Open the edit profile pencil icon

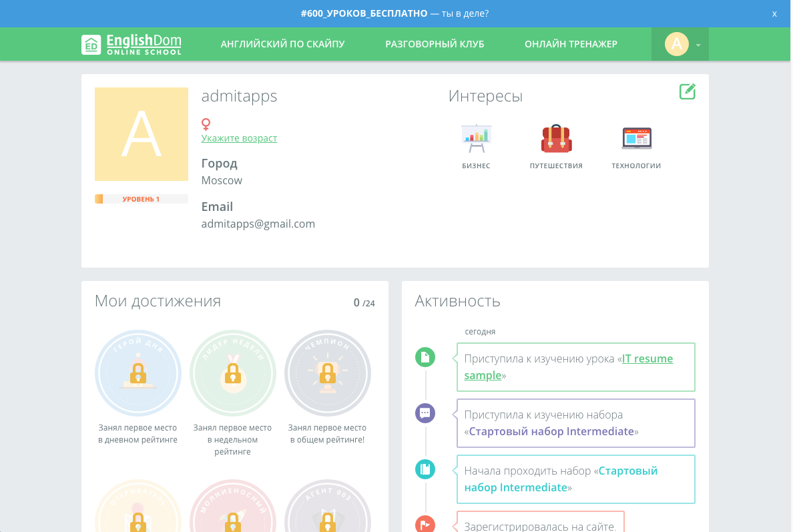pos(687,91)
